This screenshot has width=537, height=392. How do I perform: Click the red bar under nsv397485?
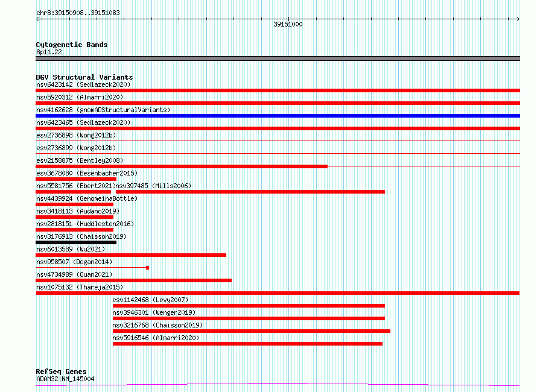tap(250, 192)
